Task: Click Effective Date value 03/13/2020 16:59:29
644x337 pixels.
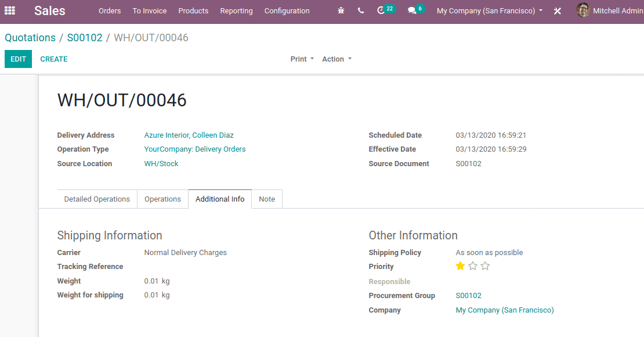Action: (x=491, y=149)
